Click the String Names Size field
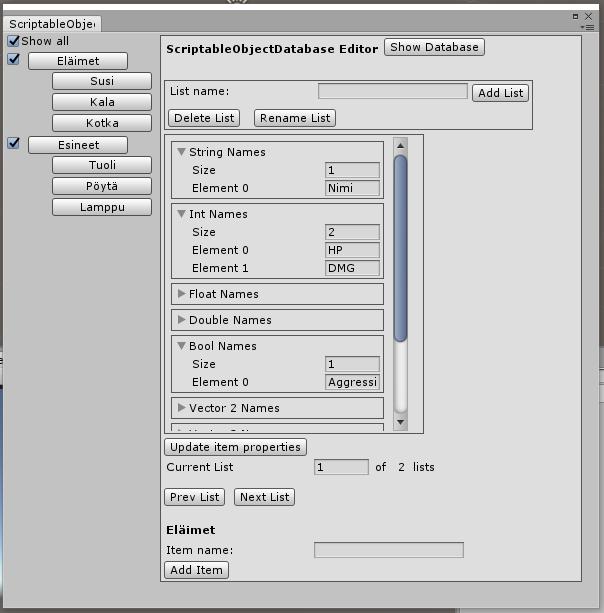This screenshot has height=613, width=604. [352, 170]
